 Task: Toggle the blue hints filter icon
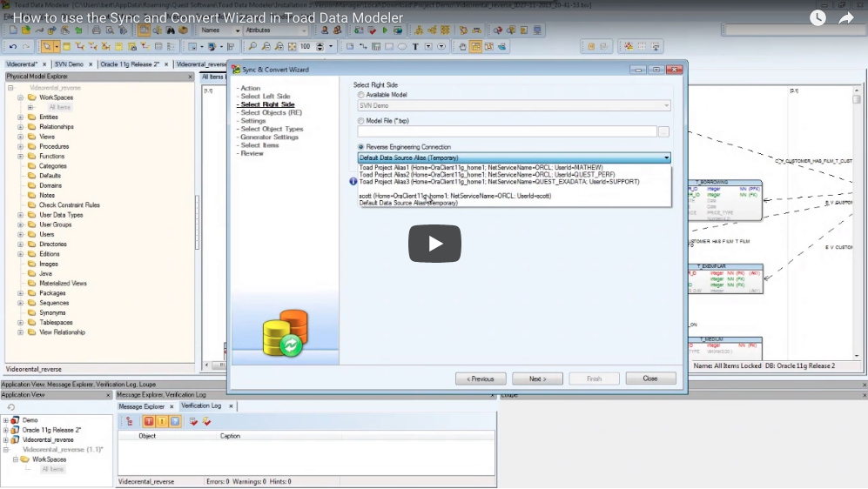[x=174, y=421]
